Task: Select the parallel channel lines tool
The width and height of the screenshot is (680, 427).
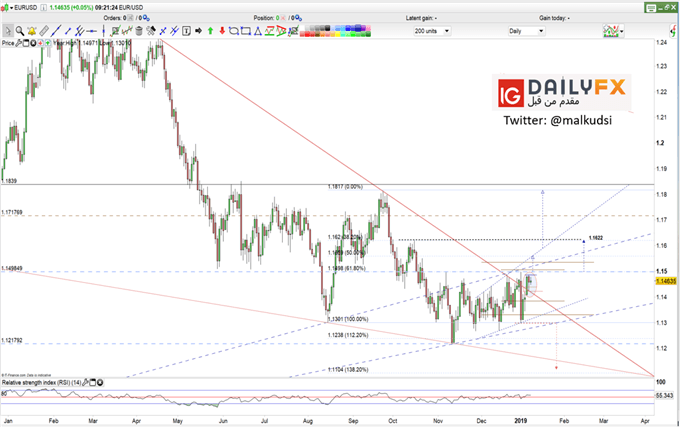Action: (x=79, y=31)
